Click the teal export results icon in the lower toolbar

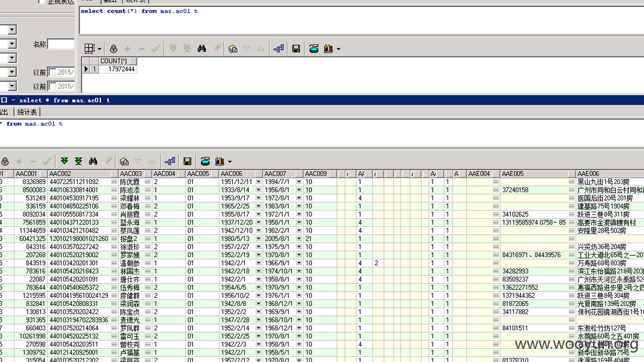205,162
